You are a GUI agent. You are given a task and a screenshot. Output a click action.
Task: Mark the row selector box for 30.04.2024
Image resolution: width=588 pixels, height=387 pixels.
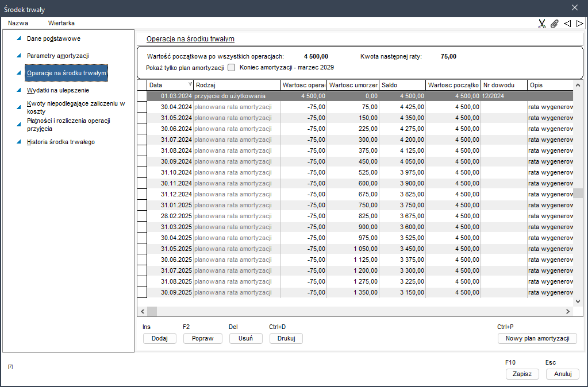(142, 107)
